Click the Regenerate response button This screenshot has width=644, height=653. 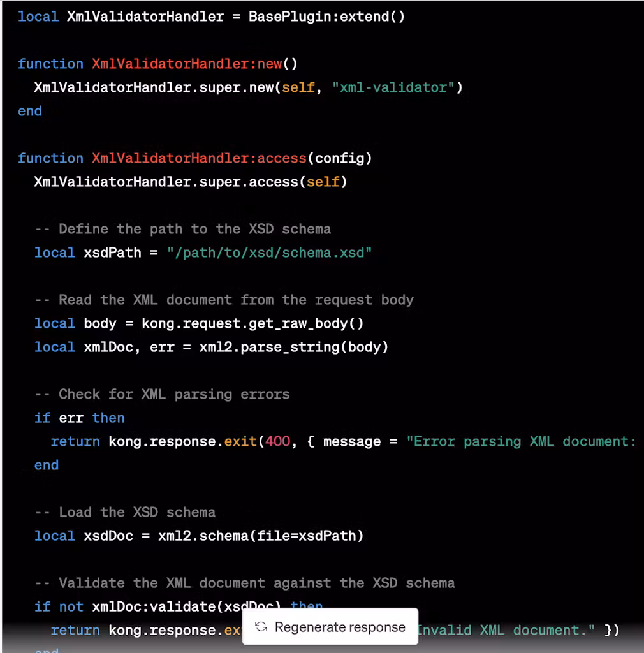330,627
